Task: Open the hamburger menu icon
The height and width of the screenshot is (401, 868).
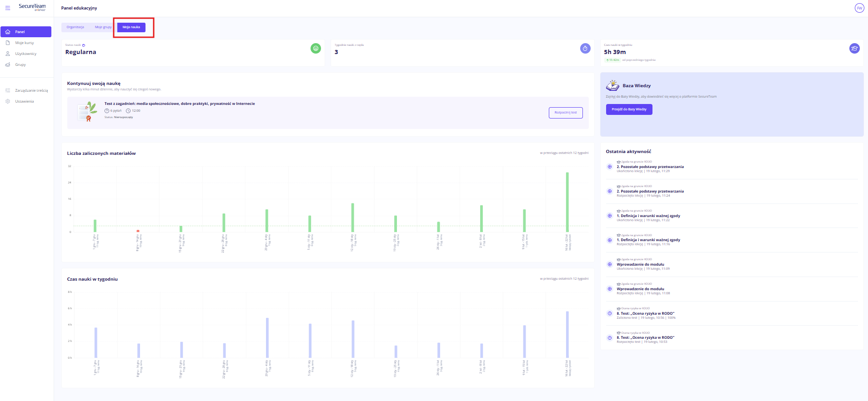Action: pos(8,8)
